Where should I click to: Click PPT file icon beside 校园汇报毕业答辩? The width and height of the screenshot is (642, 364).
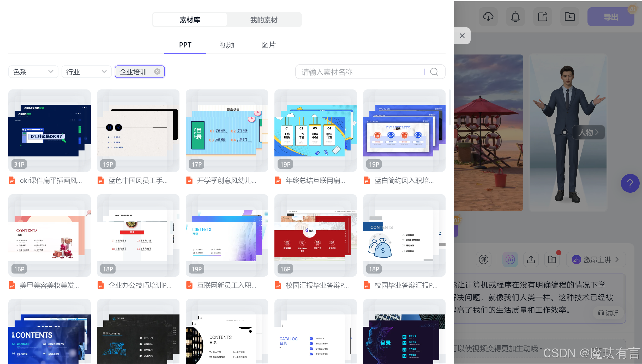(x=278, y=285)
